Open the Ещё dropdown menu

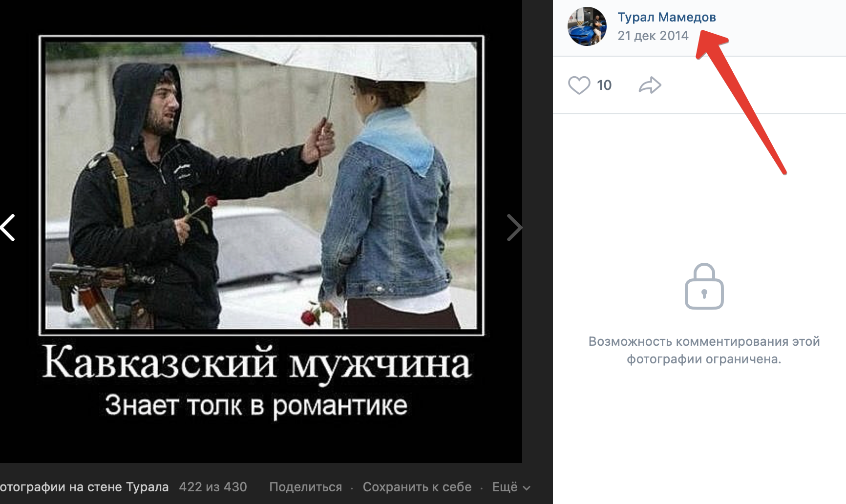point(511,487)
